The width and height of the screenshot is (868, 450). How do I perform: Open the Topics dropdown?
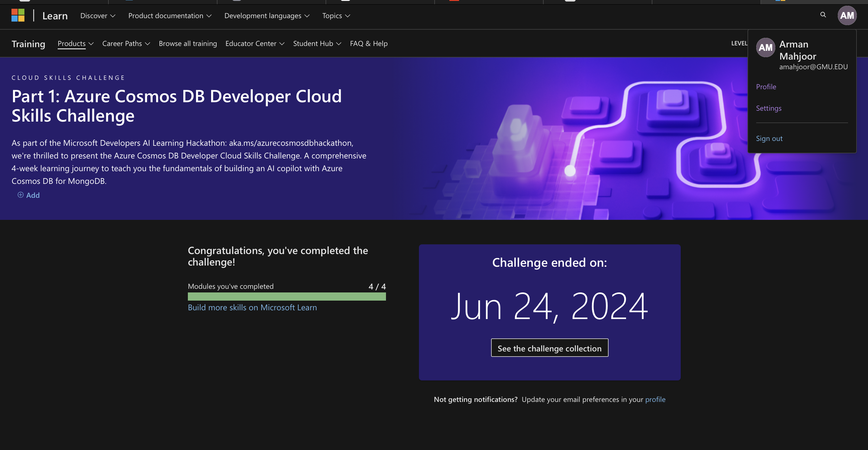coord(336,16)
